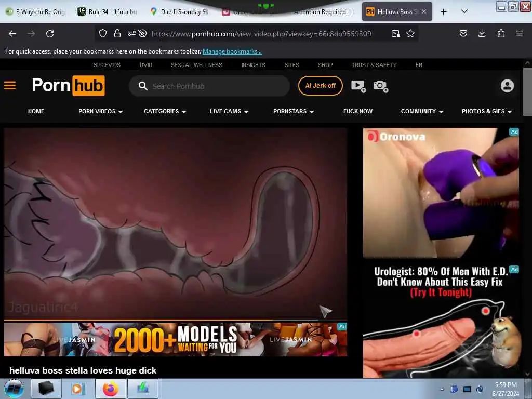Open the site permissions icon in address bar

131,33
